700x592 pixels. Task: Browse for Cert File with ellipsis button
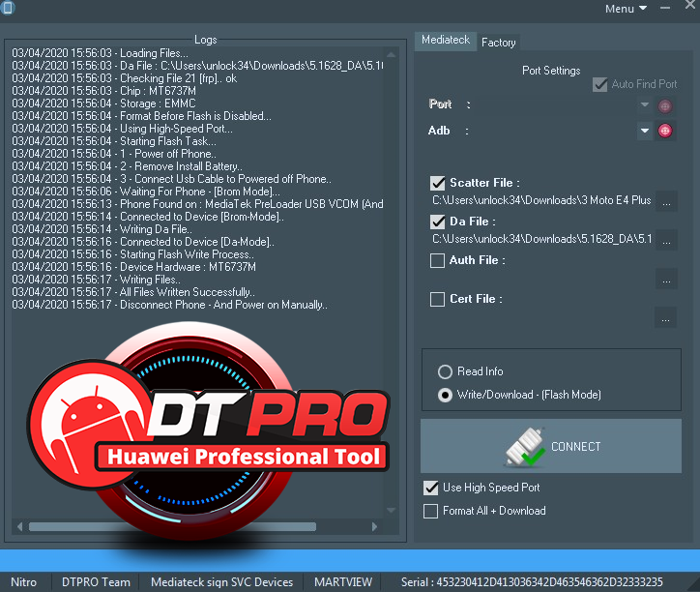(x=665, y=317)
